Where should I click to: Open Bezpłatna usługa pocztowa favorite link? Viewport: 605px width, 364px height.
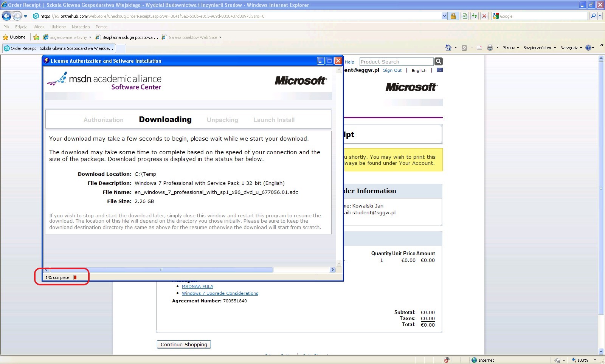pyautogui.click(x=127, y=37)
